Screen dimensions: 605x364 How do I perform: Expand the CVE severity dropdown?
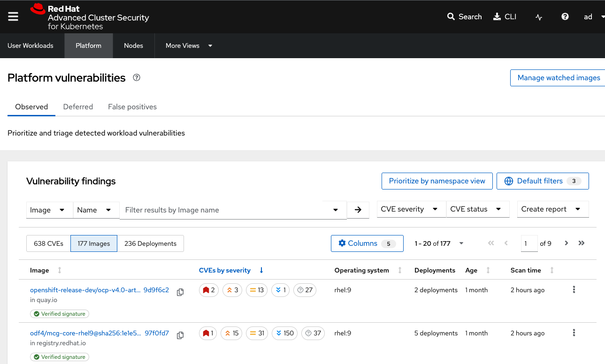coord(409,209)
